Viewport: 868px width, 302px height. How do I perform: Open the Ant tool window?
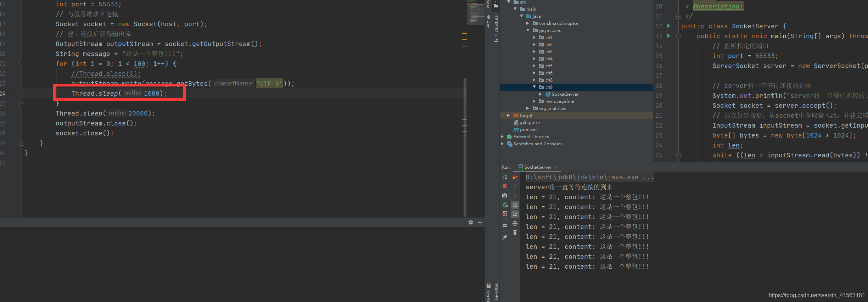point(488,21)
